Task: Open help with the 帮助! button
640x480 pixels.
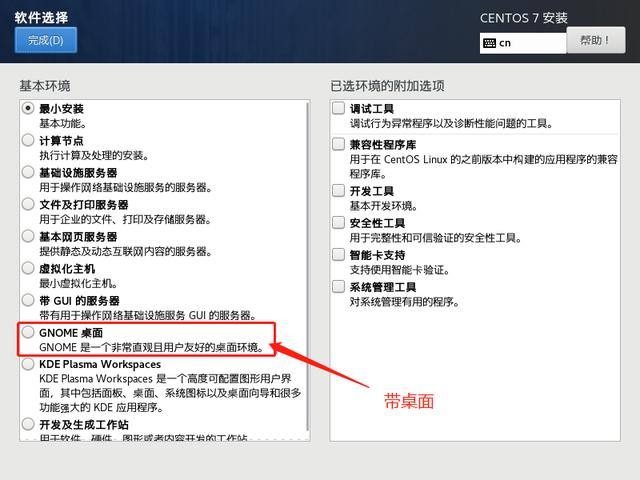Action: pyautogui.click(x=595, y=40)
